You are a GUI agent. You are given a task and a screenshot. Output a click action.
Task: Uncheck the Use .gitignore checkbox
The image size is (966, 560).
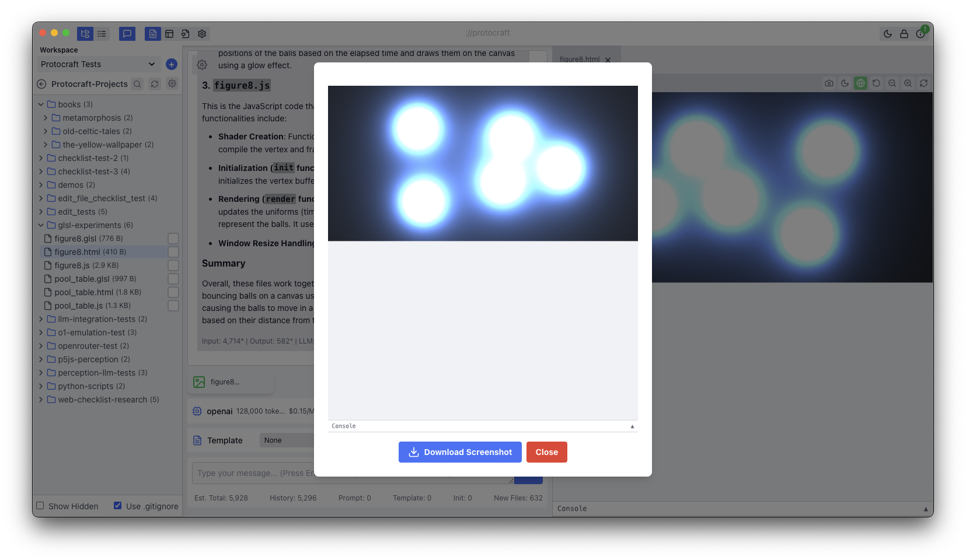[x=118, y=506]
